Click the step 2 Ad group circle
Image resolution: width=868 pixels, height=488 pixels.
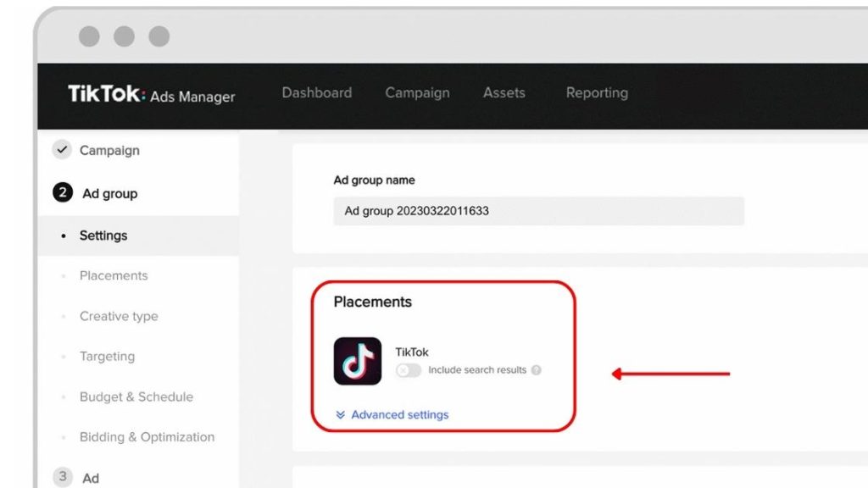63,192
